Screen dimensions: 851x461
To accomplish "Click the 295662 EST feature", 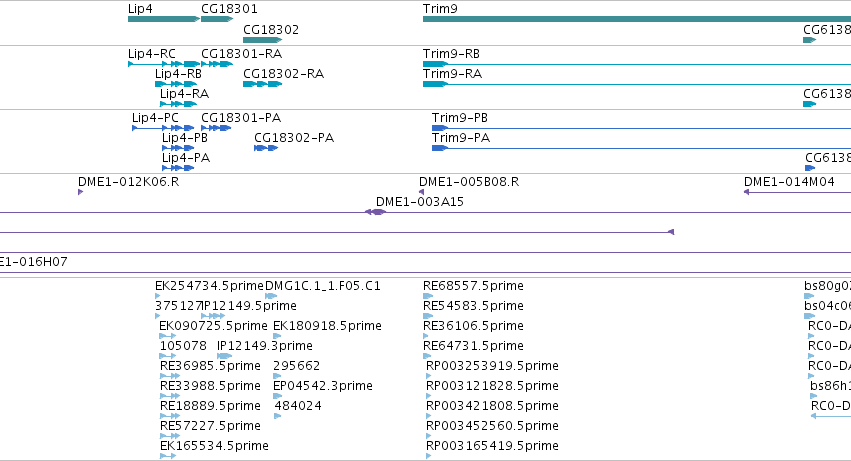I will [277, 376].
